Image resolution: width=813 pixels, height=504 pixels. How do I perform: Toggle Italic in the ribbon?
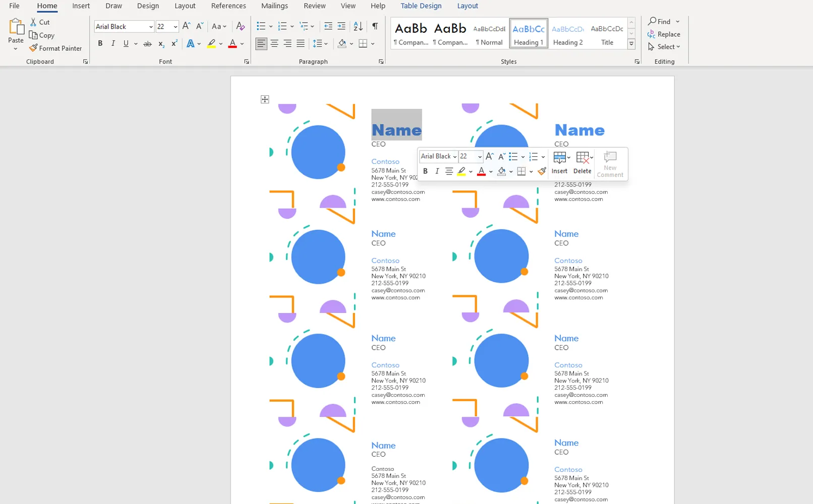pyautogui.click(x=113, y=44)
